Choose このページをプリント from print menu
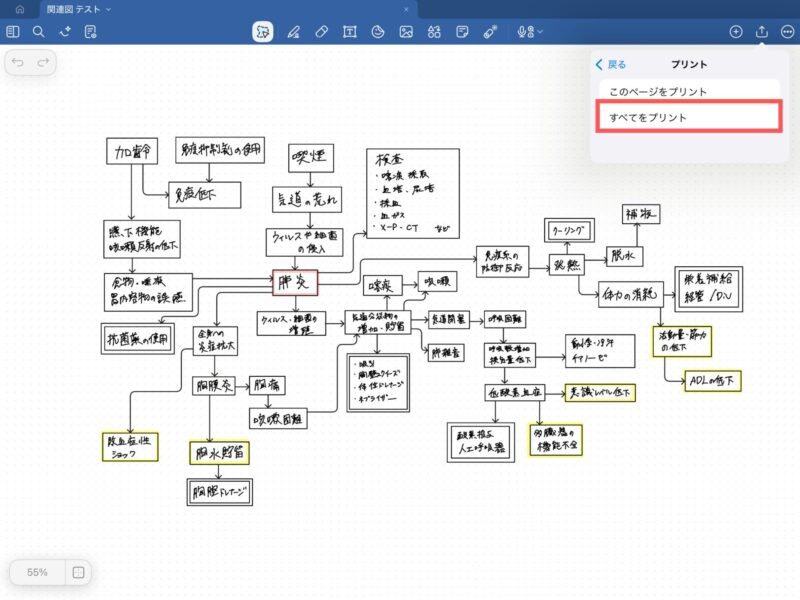 coord(658,92)
